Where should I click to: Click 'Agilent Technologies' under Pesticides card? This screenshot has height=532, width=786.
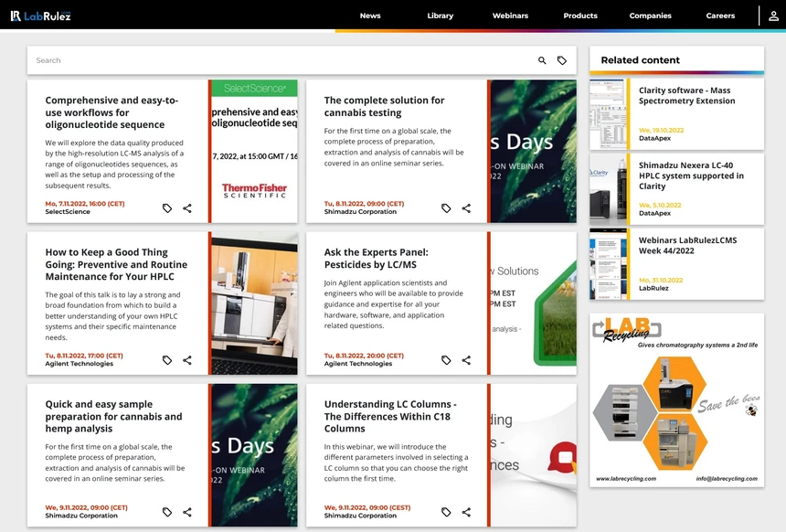pos(358,364)
